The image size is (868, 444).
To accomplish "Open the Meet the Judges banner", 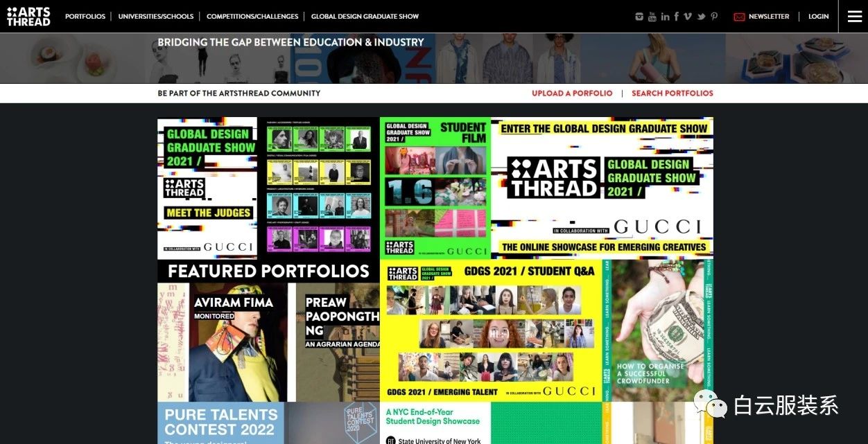I will 208,187.
